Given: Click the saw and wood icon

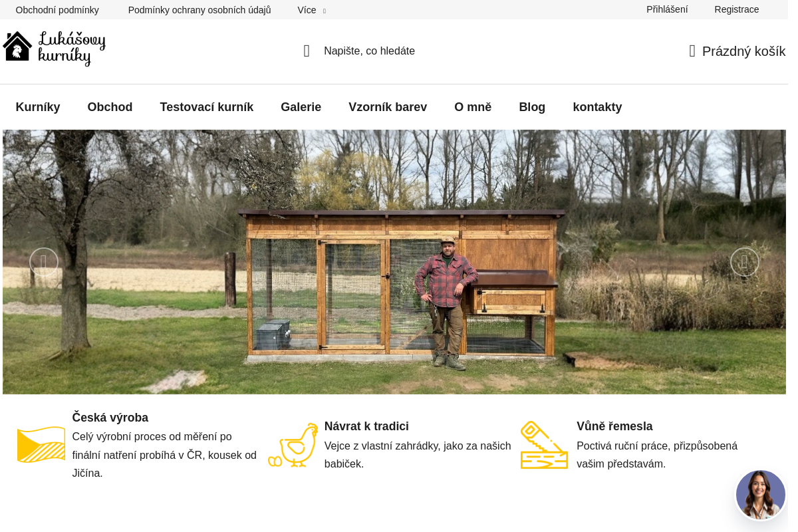Looking at the screenshot, I should pos(545,445).
